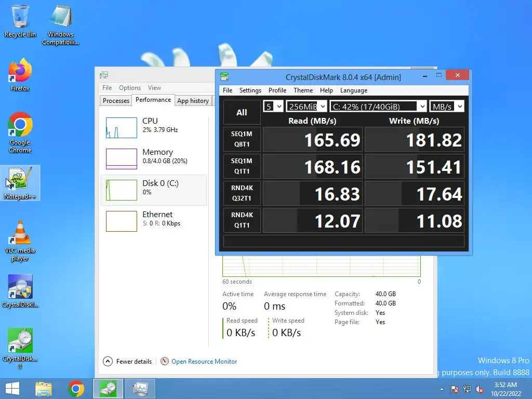The height and width of the screenshot is (399, 532).
Task: Launch Google Chrome desktop shortcut
Action: pos(20,132)
